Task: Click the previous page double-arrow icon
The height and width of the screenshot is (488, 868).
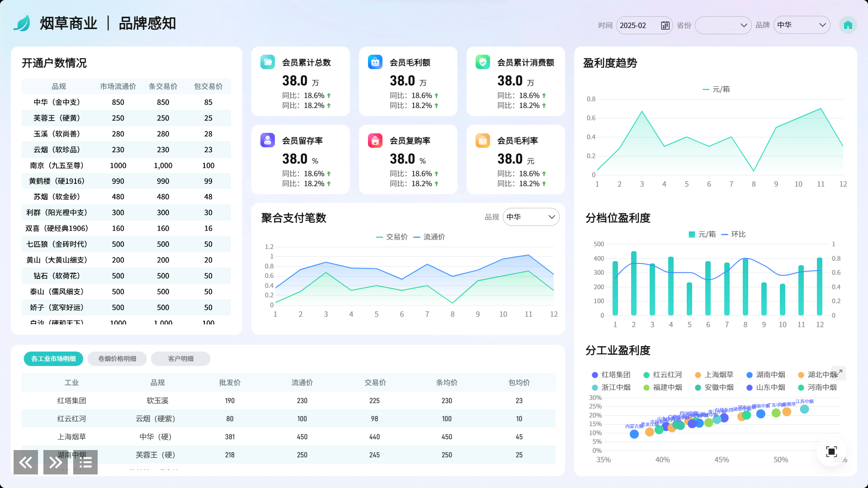Action: [26, 462]
